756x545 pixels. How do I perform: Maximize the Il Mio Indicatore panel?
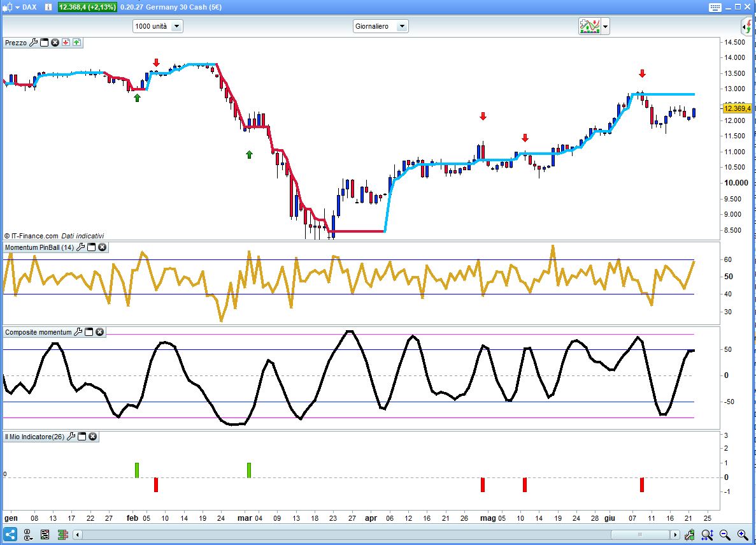(x=82, y=437)
